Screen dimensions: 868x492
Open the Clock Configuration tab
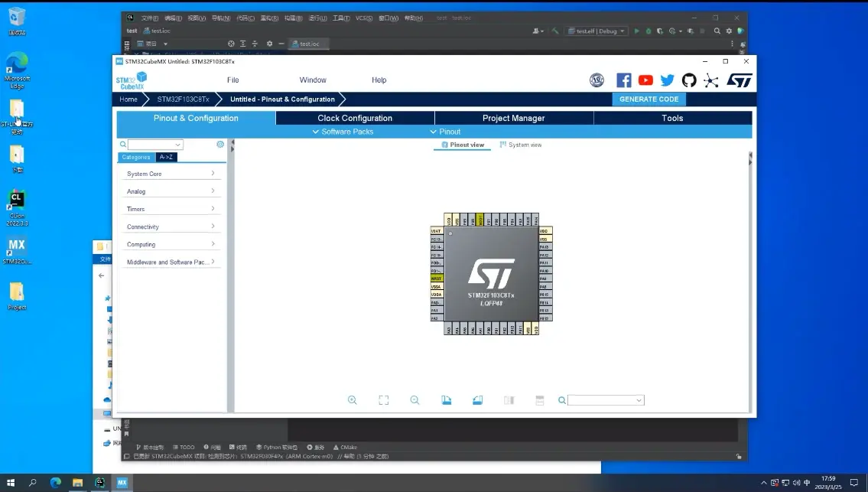[x=355, y=118]
